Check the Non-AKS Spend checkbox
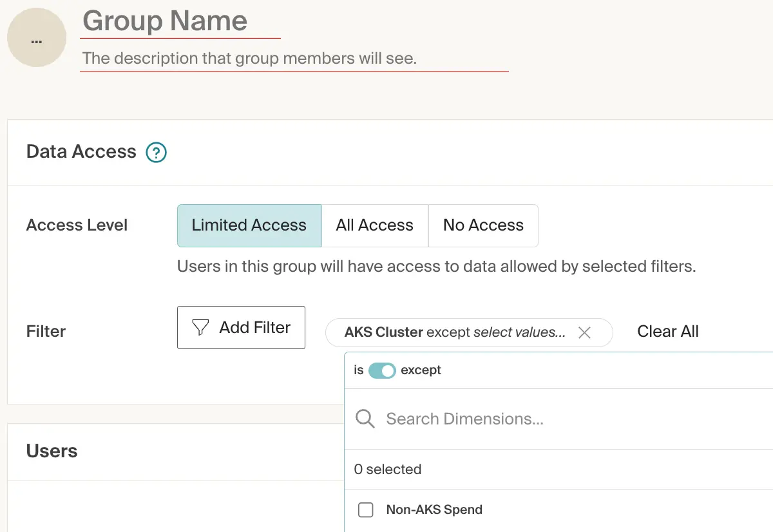This screenshot has width=773, height=532. 366,510
